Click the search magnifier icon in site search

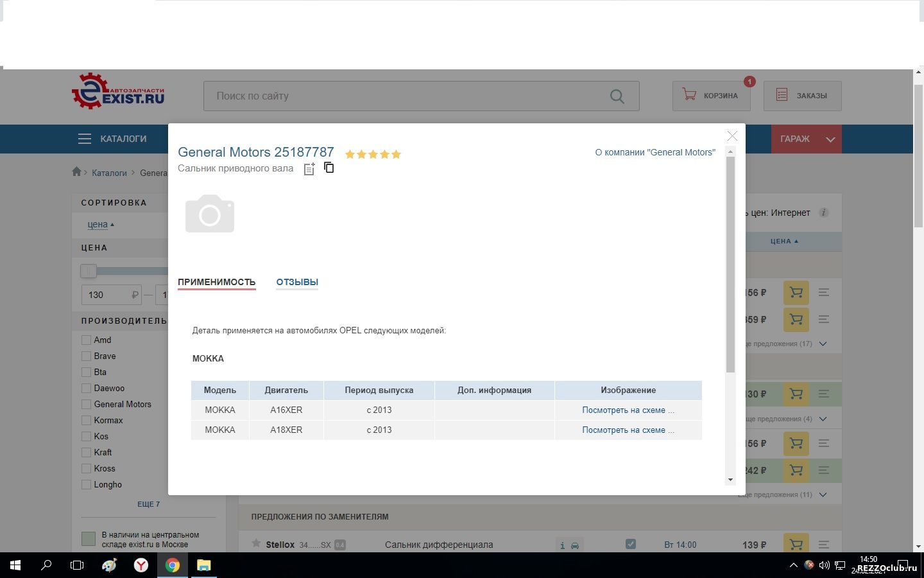[x=617, y=96]
